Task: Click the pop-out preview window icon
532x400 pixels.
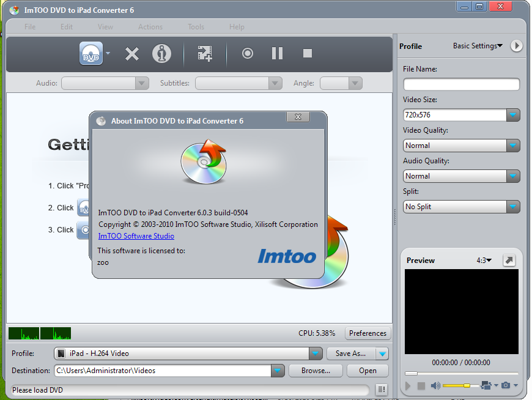Action: (x=509, y=260)
